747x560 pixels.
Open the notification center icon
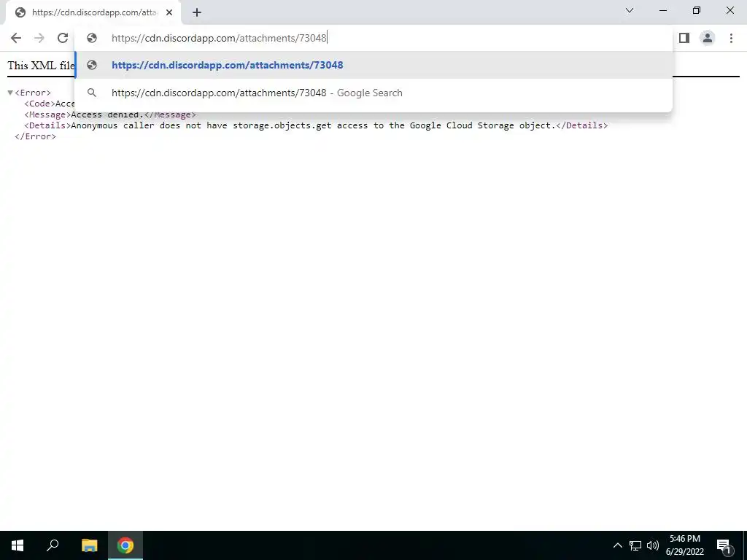pyautogui.click(x=724, y=545)
